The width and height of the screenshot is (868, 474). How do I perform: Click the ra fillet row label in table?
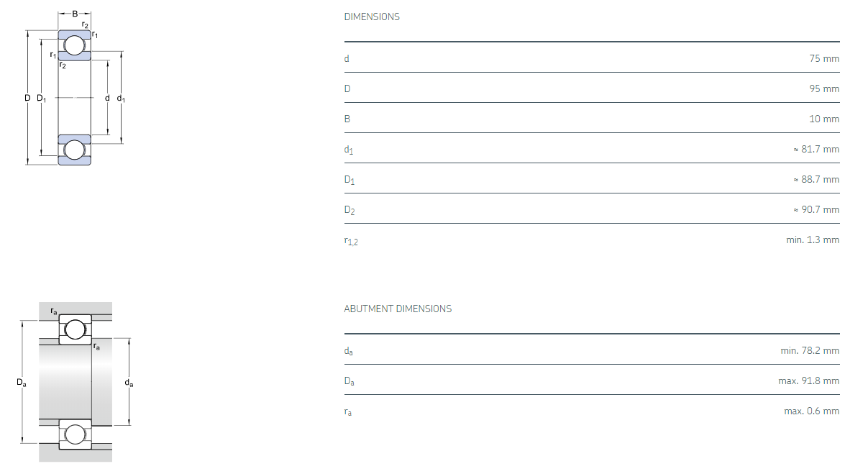pyautogui.click(x=348, y=411)
